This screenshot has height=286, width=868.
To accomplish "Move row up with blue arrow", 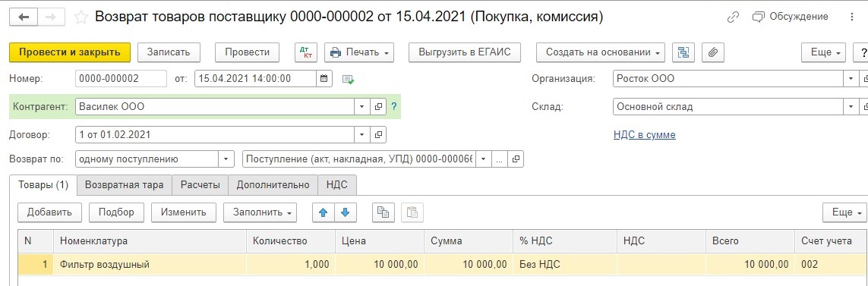I will (x=324, y=212).
